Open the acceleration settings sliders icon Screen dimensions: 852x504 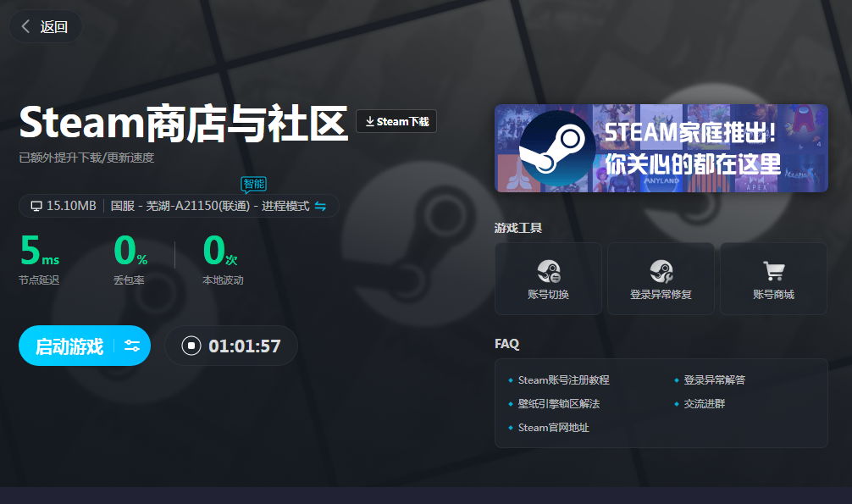(132, 346)
